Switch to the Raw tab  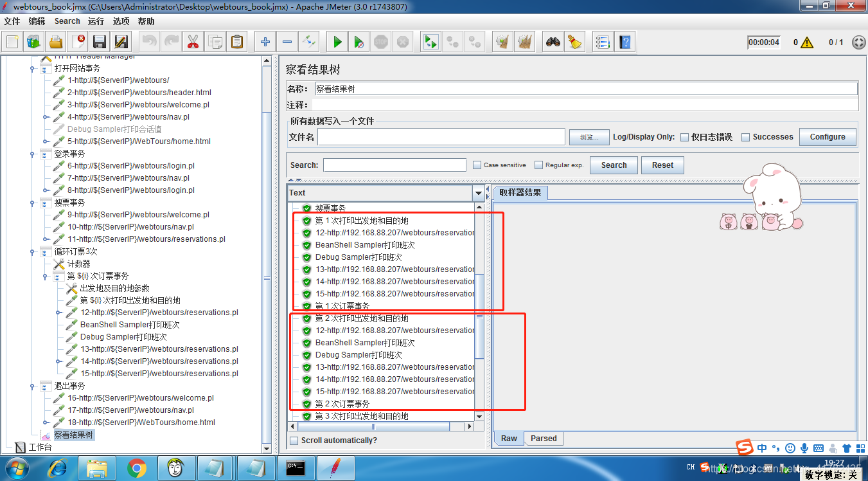[x=509, y=439]
